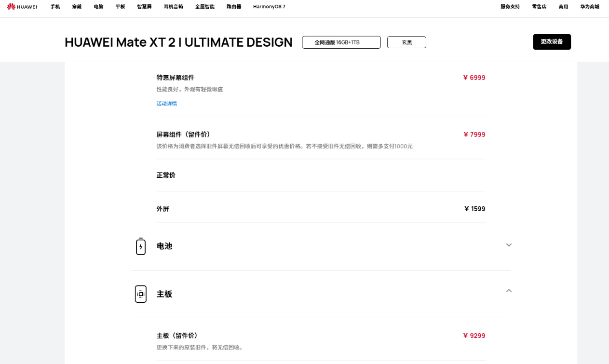The width and height of the screenshot is (609, 364).
Task: Click the motherboard icon beside 主板
Action: pyautogui.click(x=141, y=294)
